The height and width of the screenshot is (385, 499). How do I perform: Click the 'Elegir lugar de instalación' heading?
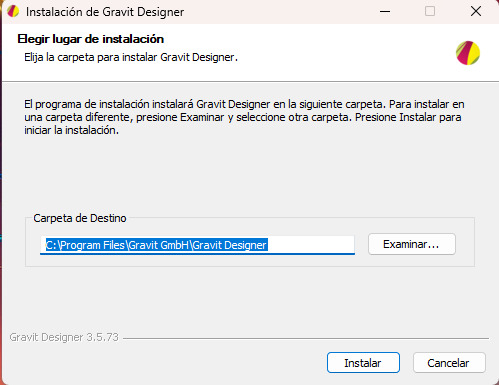click(91, 39)
